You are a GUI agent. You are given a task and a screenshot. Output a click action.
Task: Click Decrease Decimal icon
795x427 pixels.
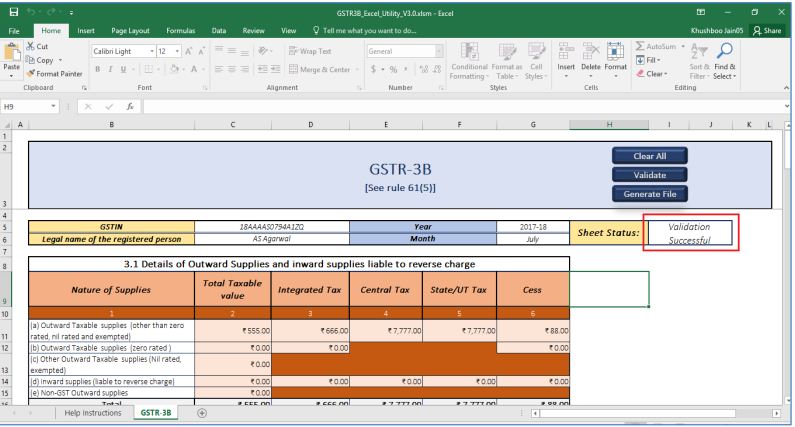click(x=438, y=69)
